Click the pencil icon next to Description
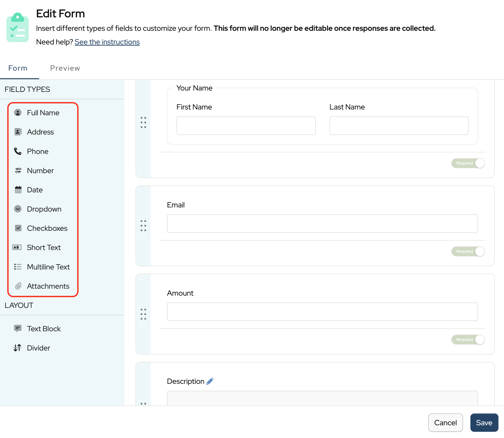 (x=210, y=381)
